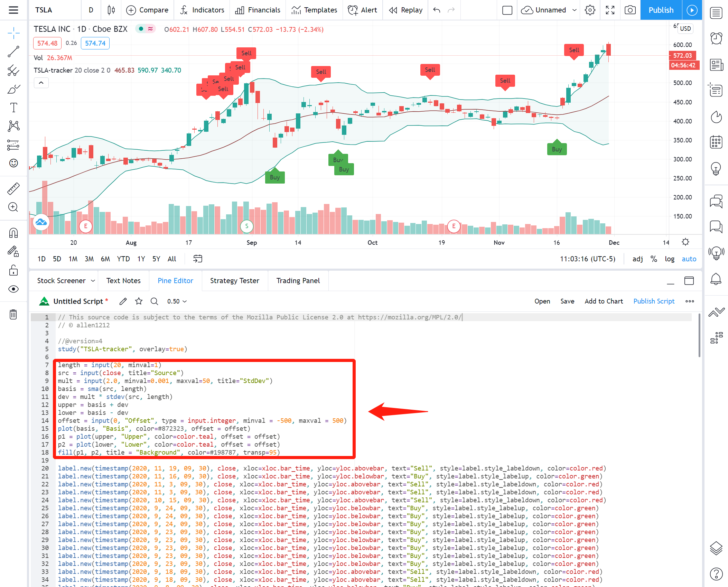Toggle log scale on price axis

click(669, 259)
